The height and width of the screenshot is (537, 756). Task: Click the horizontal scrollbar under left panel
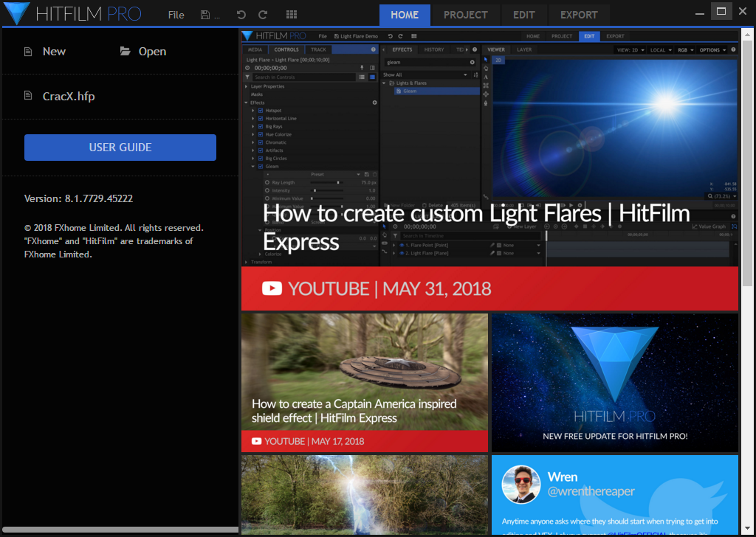(x=120, y=530)
